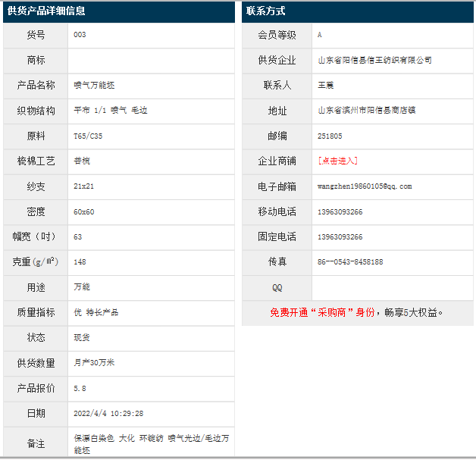Click the fax number 86--0543-8458188

[x=350, y=261]
